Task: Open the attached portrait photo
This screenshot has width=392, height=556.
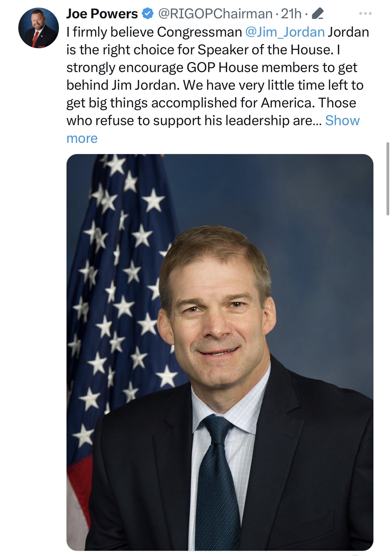Action: (220, 352)
